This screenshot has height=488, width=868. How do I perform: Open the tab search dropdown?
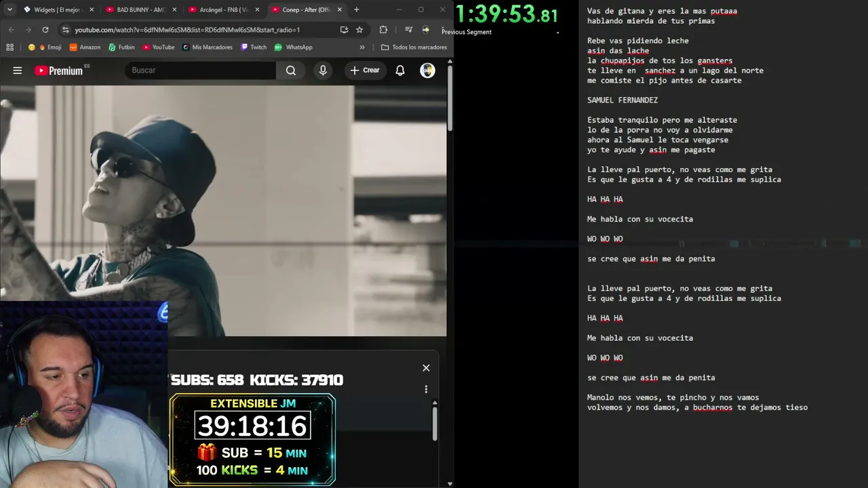[x=9, y=9]
